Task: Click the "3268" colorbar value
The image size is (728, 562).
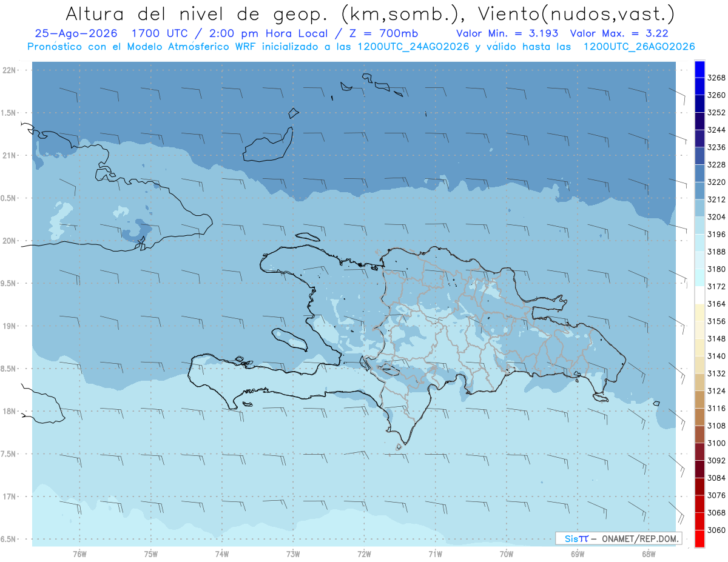Action: coord(716,78)
